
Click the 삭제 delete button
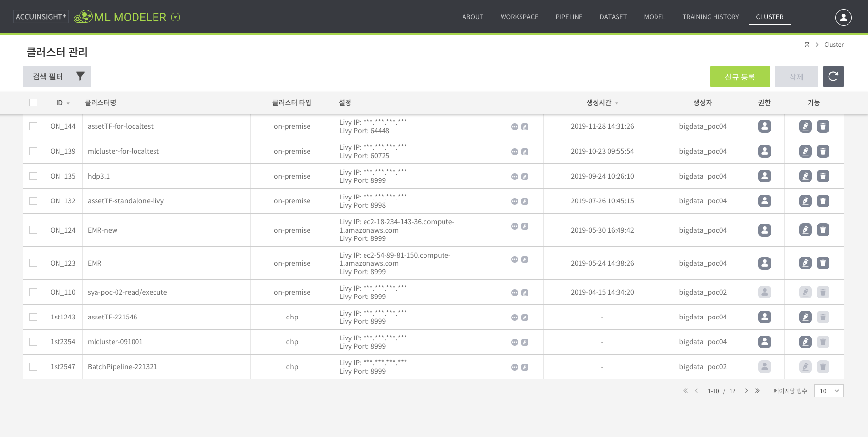796,77
